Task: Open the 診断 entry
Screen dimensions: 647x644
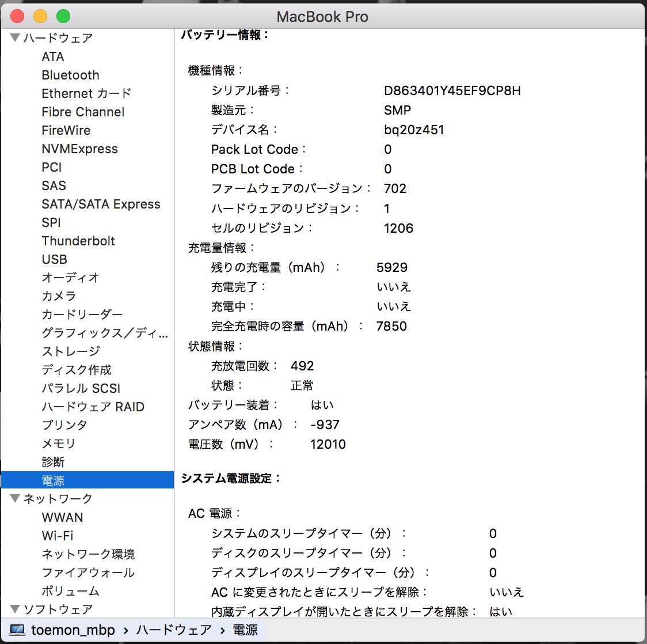Action: point(53,462)
